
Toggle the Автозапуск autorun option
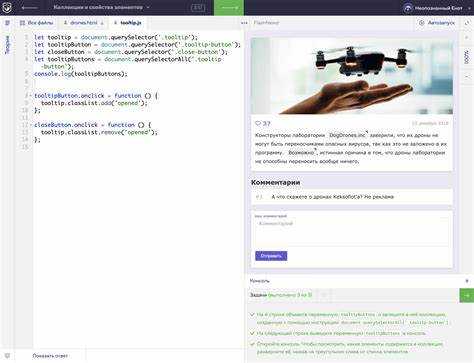tap(436, 23)
